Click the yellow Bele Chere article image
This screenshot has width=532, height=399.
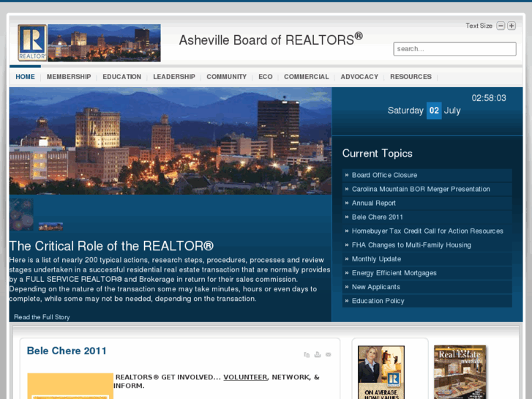pyautogui.click(x=70, y=386)
